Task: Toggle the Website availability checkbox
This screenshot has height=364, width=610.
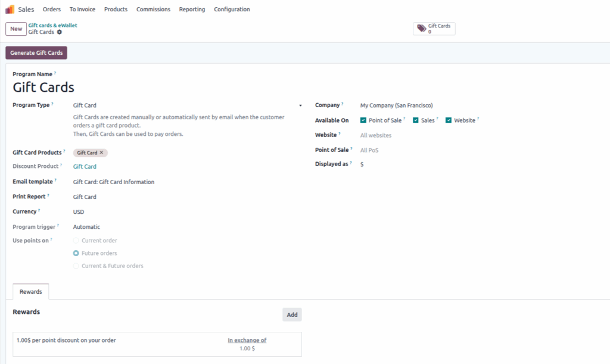Action: pyautogui.click(x=448, y=120)
